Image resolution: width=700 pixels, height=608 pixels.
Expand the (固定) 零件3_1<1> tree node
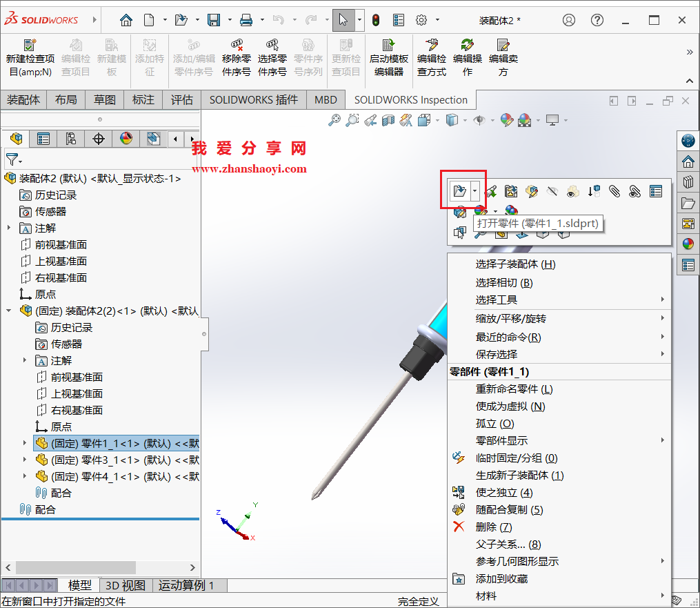tap(25, 459)
